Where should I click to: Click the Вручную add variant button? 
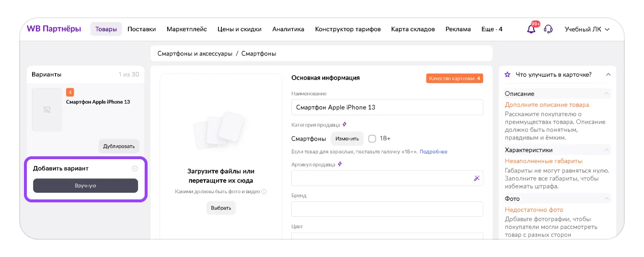click(x=85, y=186)
